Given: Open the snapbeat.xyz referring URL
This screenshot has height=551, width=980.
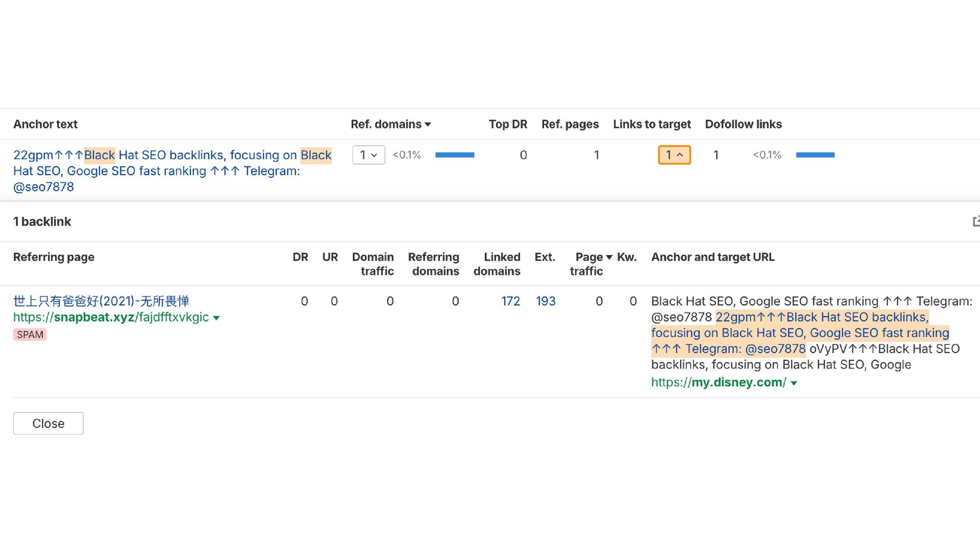Looking at the screenshot, I should pyautogui.click(x=111, y=317).
